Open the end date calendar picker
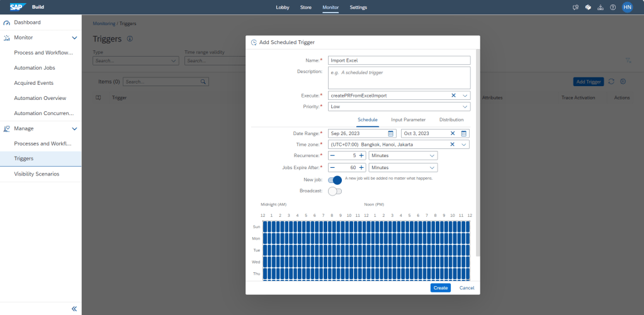Screen dimensions: 644x315 pyautogui.click(x=464, y=133)
